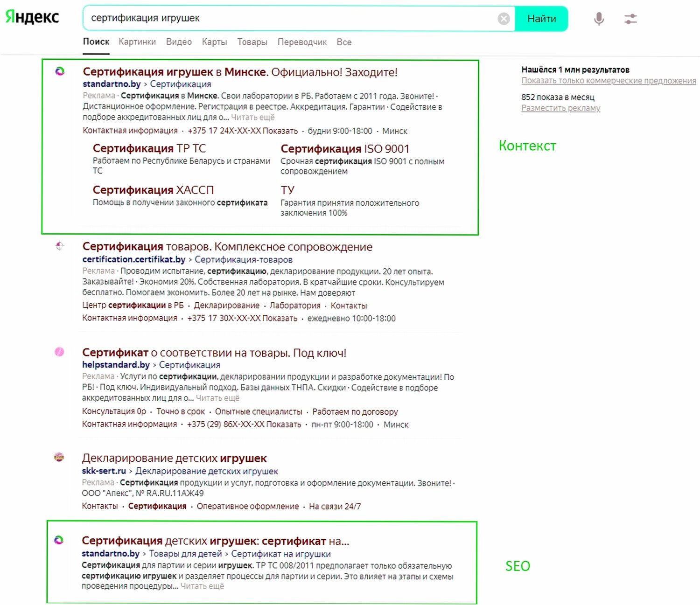The width and height of the screenshot is (700, 605).
Task: Expand 'Читать ещё' in first ad snippet
Action: (x=252, y=118)
